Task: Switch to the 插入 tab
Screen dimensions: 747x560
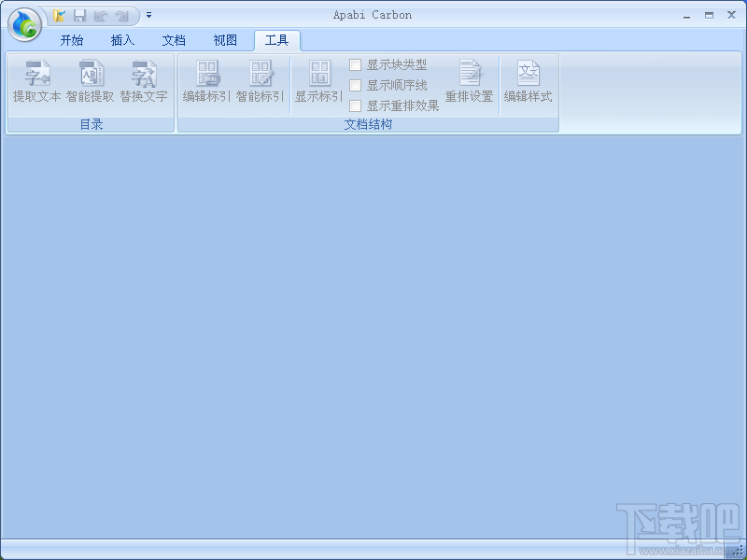Action: point(122,40)
